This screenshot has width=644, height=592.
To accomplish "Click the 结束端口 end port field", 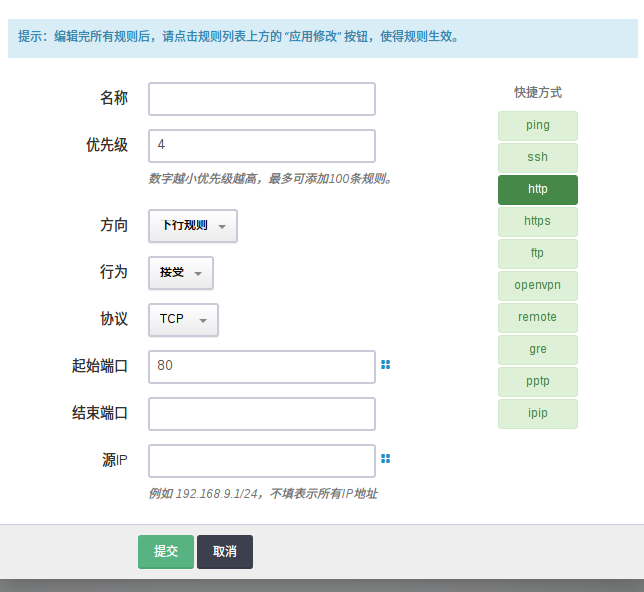I will coord(262,414).
